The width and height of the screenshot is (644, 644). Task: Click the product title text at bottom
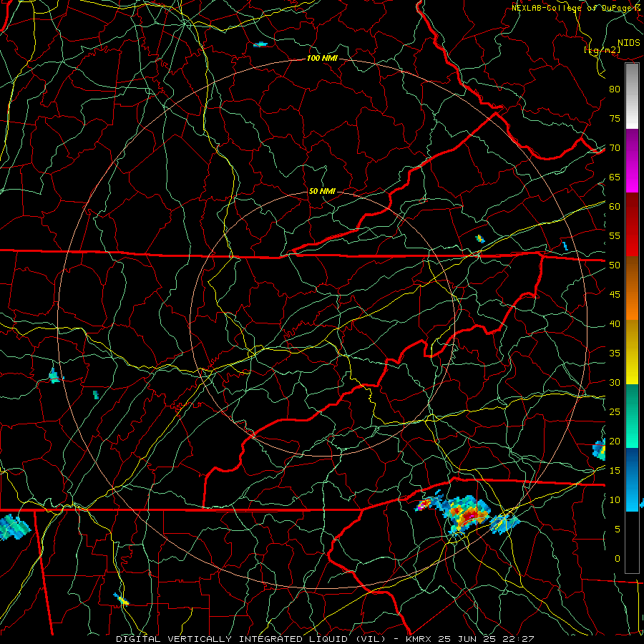pyautogui.click(x=325, y=639)
